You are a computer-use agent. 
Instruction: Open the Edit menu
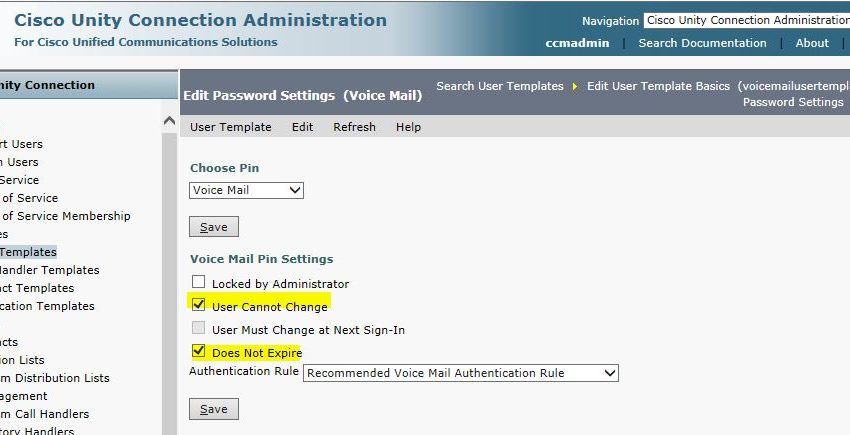tap(302, 127)
